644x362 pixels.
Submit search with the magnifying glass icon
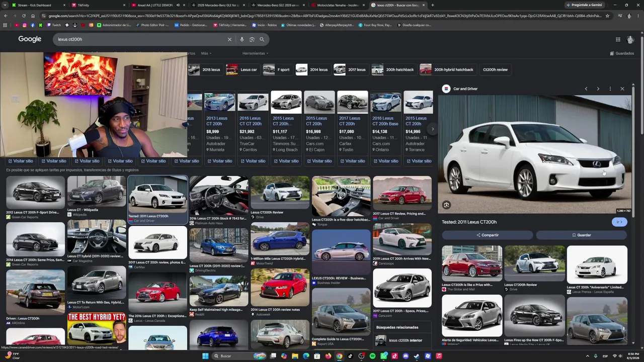pyautogui.click(x=262, y=39)
